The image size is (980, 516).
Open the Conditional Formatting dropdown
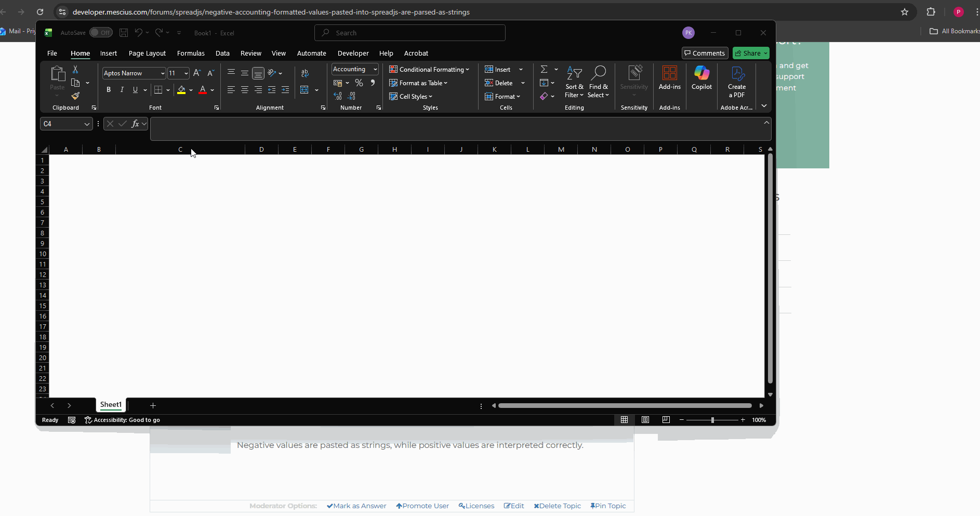[429, 70]
